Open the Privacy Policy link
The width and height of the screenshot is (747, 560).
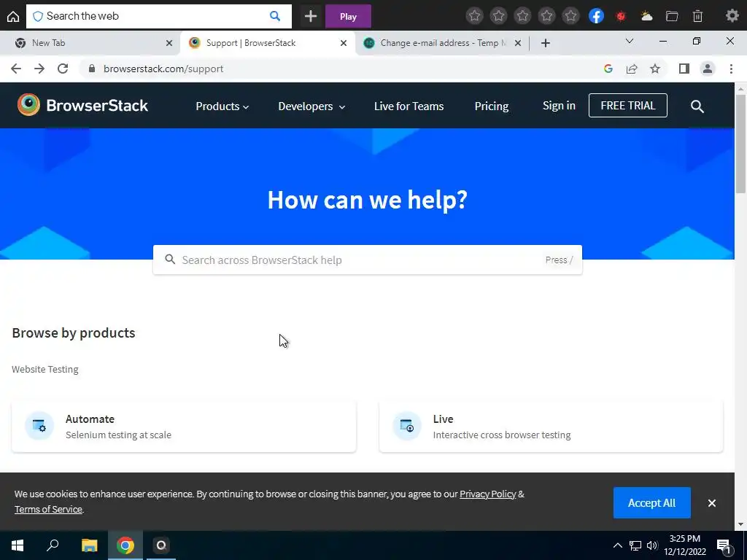coord(488,494)
